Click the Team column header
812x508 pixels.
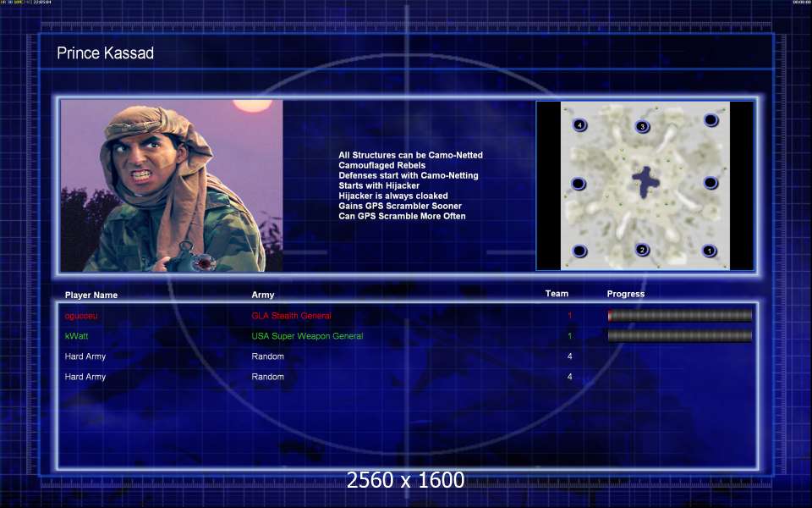point(557,294)
